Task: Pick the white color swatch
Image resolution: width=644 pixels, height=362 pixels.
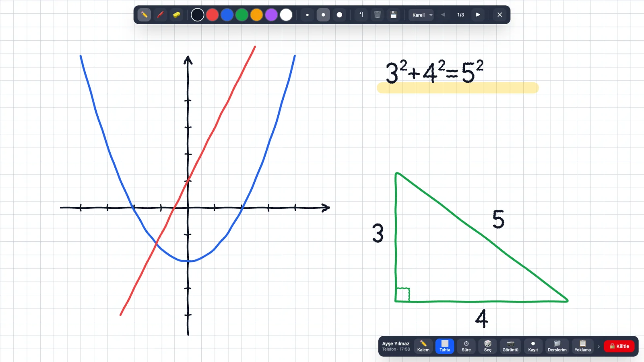Action: 286,15
